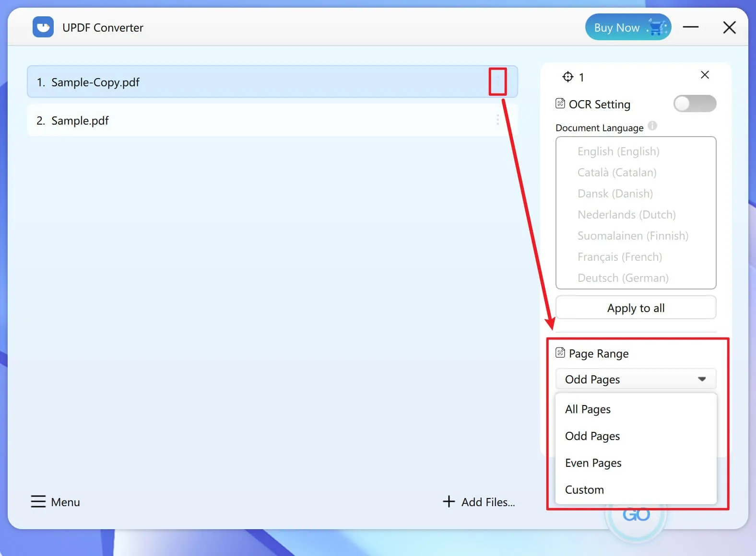756x556 pixels.
Task: Click the OCR Setting document icon
Action: click(560, 104)
